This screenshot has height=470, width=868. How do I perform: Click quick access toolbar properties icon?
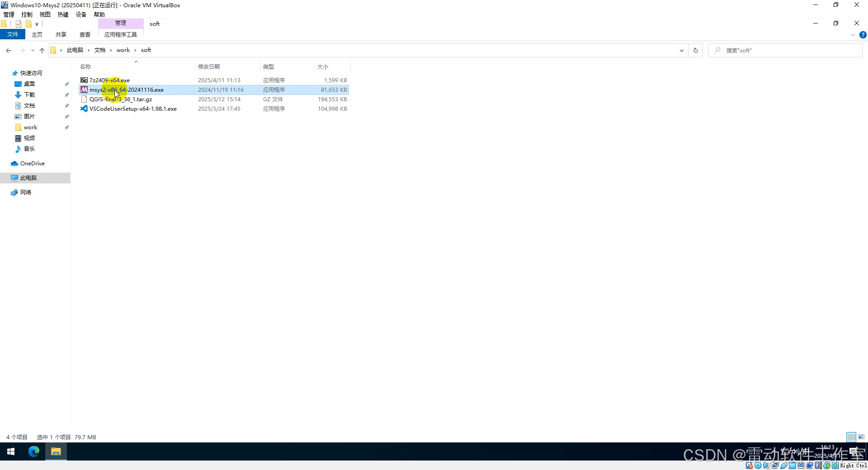(x=19, y=24)
